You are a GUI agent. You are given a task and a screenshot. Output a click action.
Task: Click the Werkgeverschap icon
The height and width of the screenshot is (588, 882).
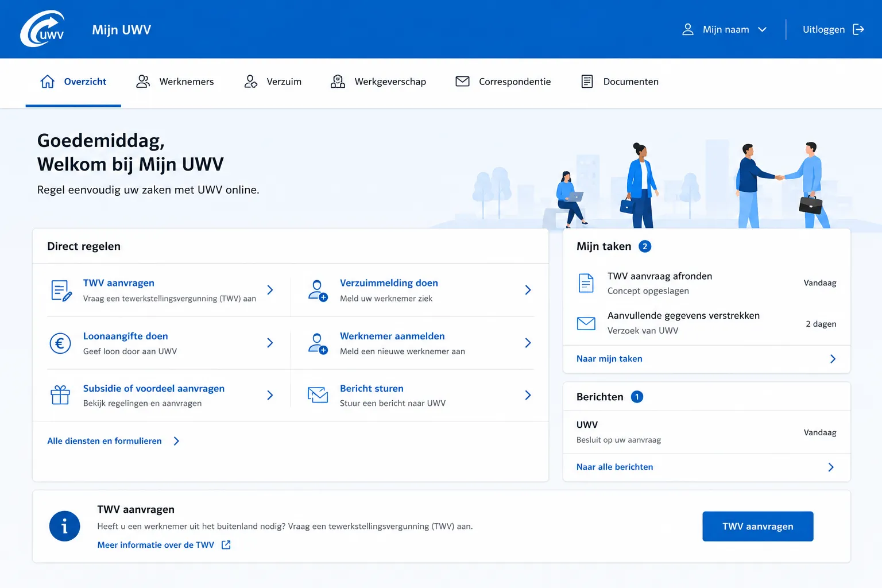coord(338,82)
